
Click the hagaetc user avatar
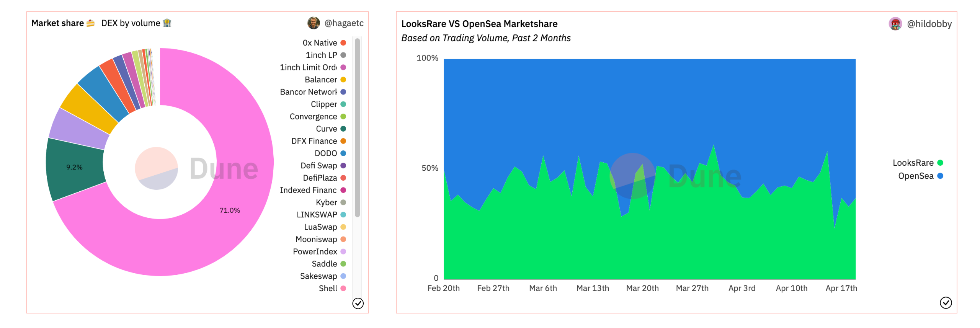[x=314, y=23]
